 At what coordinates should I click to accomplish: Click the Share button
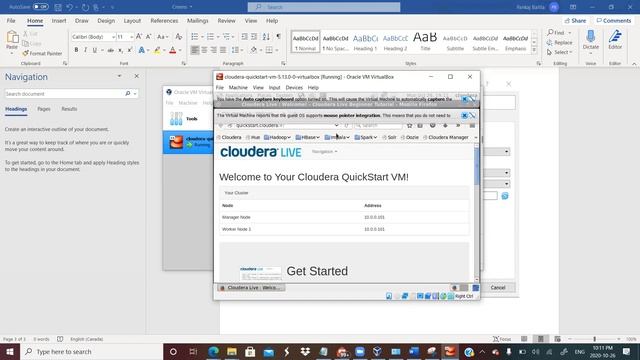coord(575,20)
